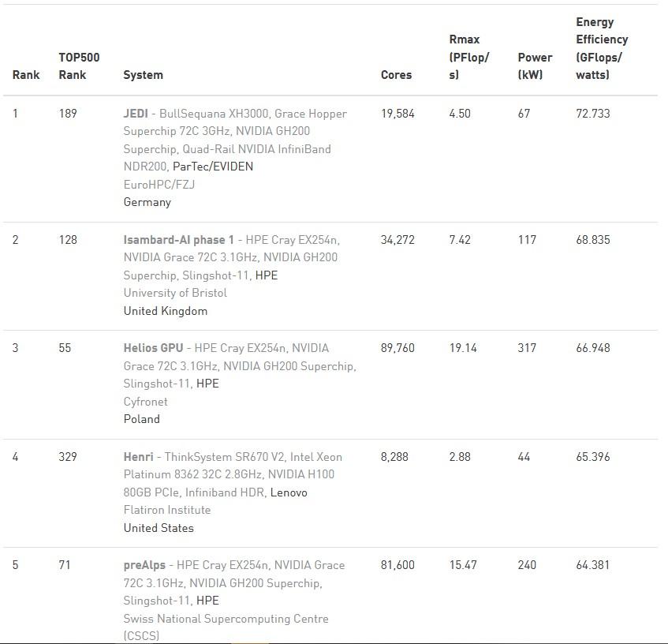The height and width of the screenshot is (644, 668).
Task: Click Germany country text under JEDI
Action: (147, 202)
